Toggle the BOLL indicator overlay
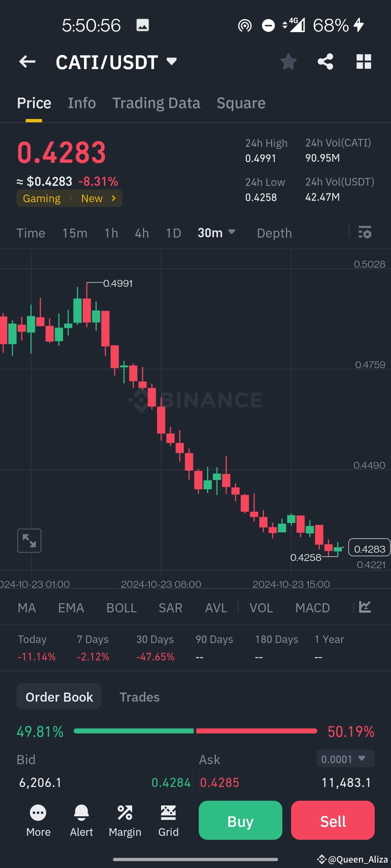This screenshot has width=391, height=868. pos(121,608)
